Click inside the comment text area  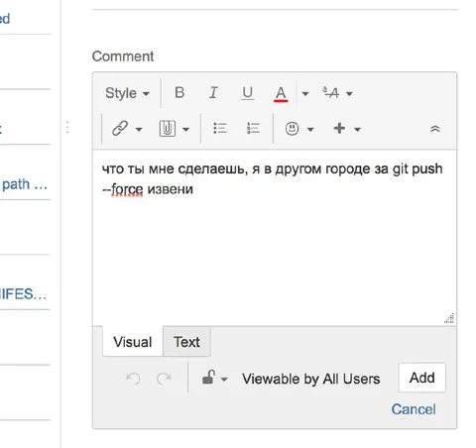point(275,238)
